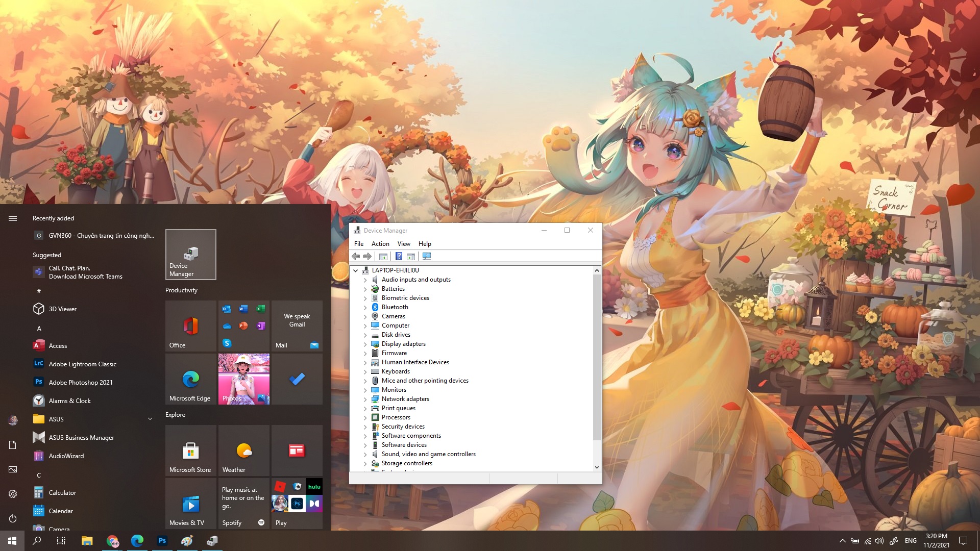This screenshot has width=980, height=551.
Task: Expand Sound, video and game controllers node
Action: pyautogui.click(x=365, y=454)
